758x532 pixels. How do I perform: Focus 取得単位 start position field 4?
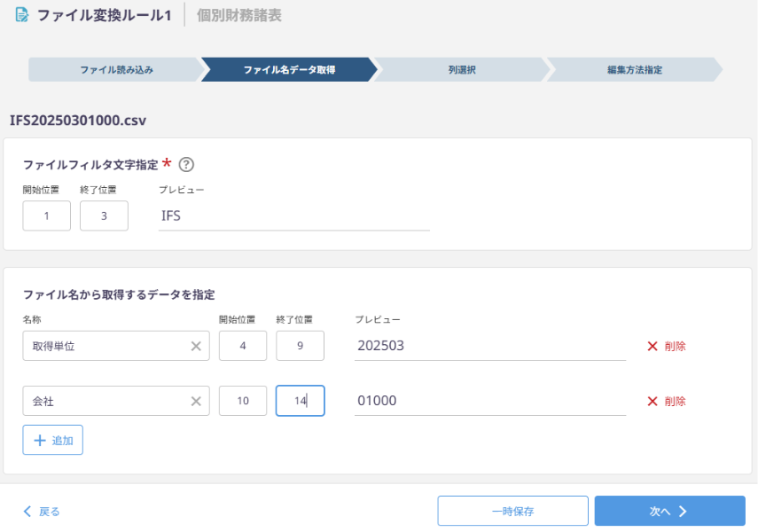(x=243, y=346)
